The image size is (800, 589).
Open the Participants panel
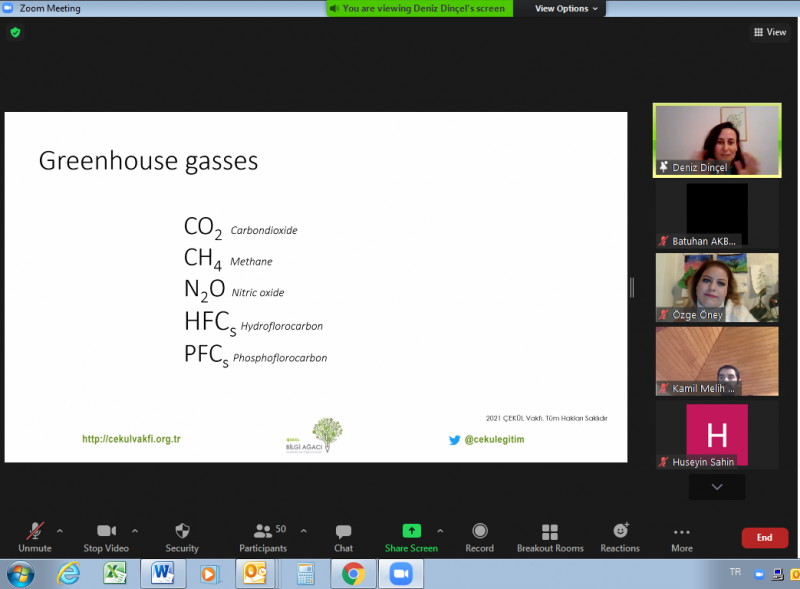[263, 532]
